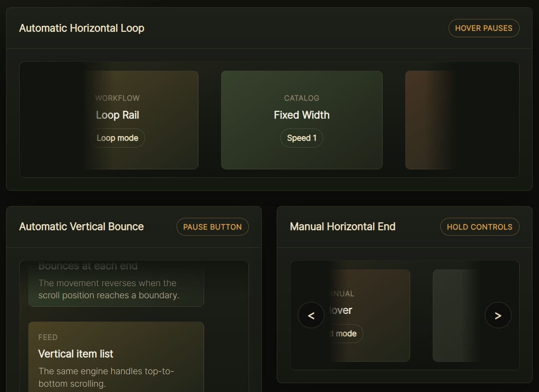Image resolution: width=539 pixels, height=392 pixels.
Task: Select the Loop mode pill
Action: tap(118, 138)
